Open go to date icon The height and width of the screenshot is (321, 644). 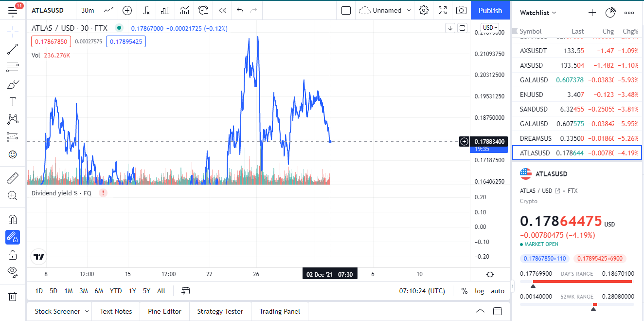(186, 291)
